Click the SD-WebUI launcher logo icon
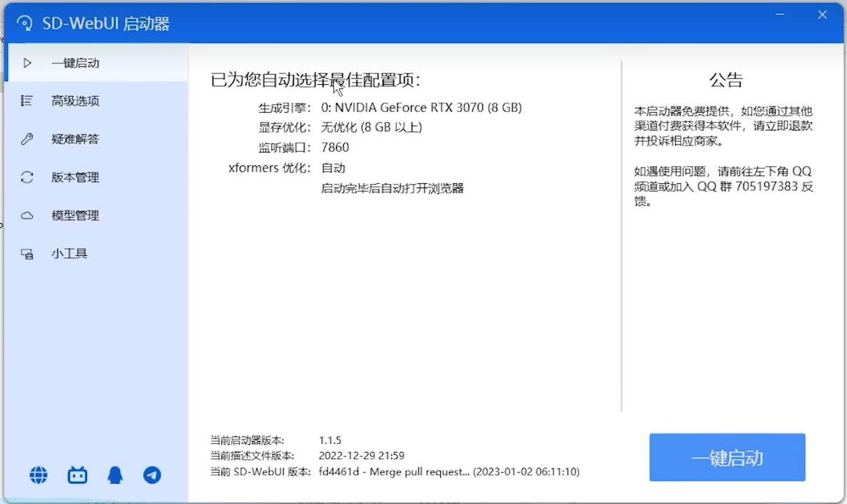The height and width of the screenshot is (504, 847). tap(25, 24)
